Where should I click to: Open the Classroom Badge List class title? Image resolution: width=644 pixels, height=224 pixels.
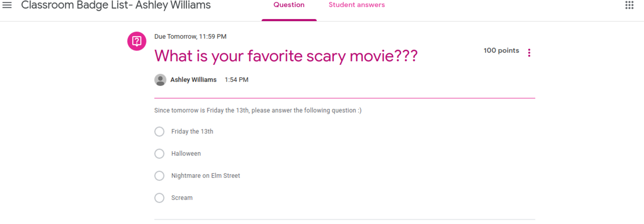(116, 5)
